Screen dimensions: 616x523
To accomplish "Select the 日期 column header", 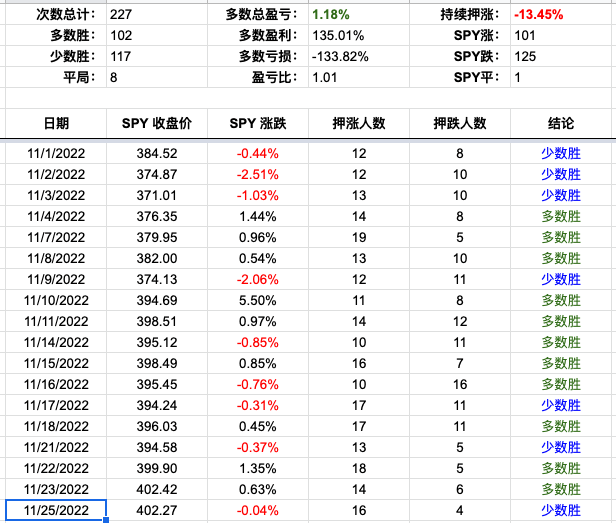I will [56, 123].
